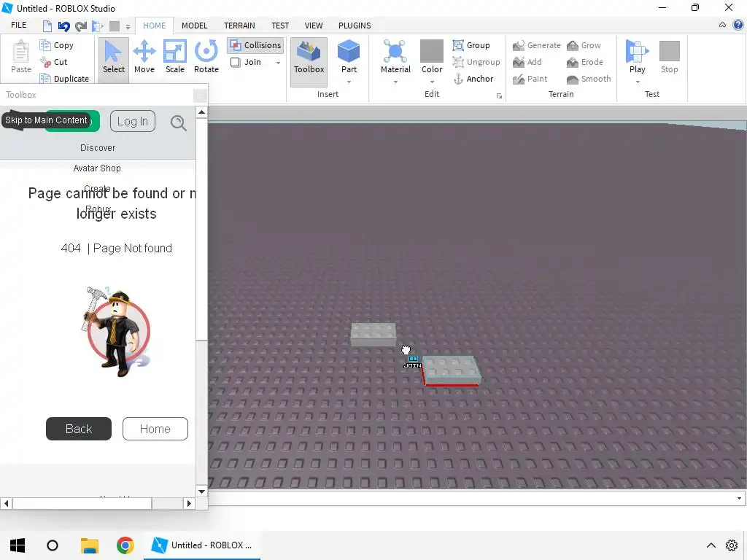Click the Back button
This screenshot has width=747, height=560.
79,429
